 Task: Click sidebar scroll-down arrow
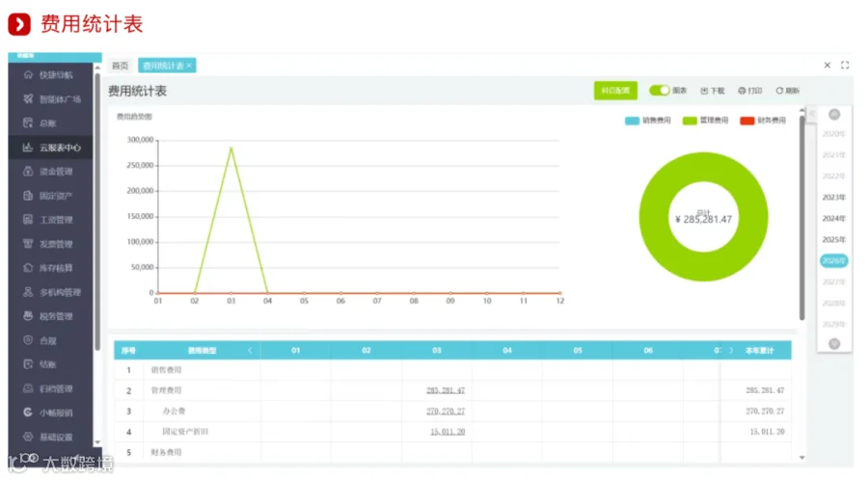pos(97,442)
